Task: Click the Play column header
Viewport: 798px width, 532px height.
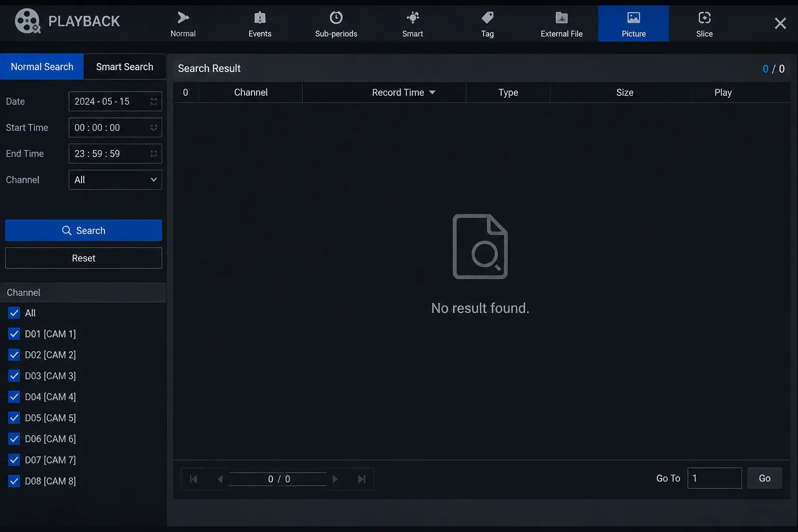Action: point(723,92)
